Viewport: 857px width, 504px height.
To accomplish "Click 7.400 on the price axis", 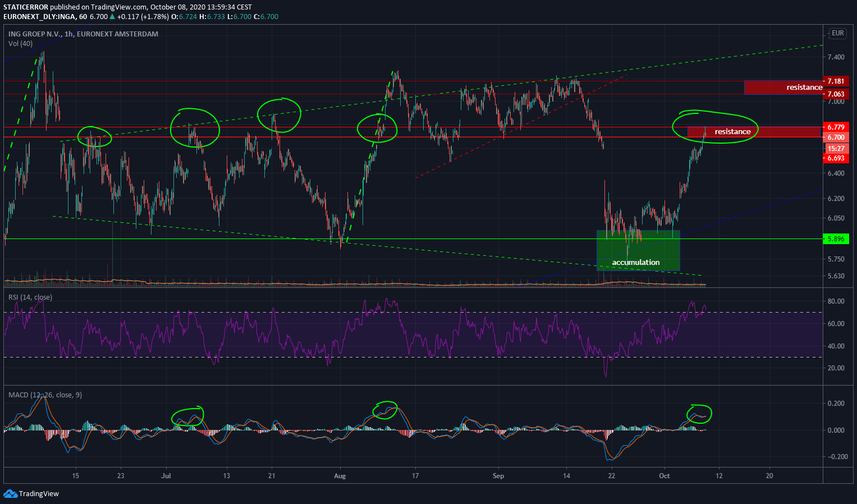I will pyautogui.click(x=836, y=57).
